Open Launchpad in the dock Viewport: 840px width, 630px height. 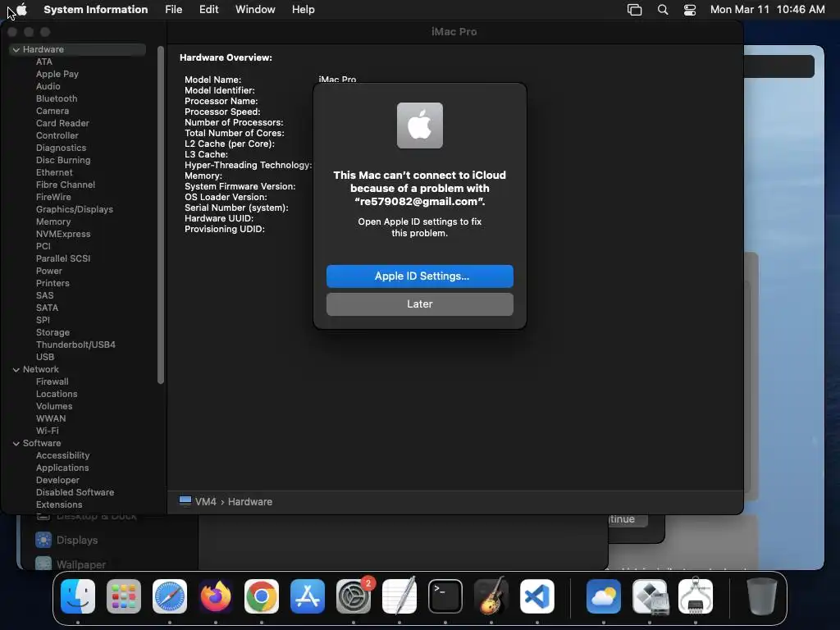point(124,596)
